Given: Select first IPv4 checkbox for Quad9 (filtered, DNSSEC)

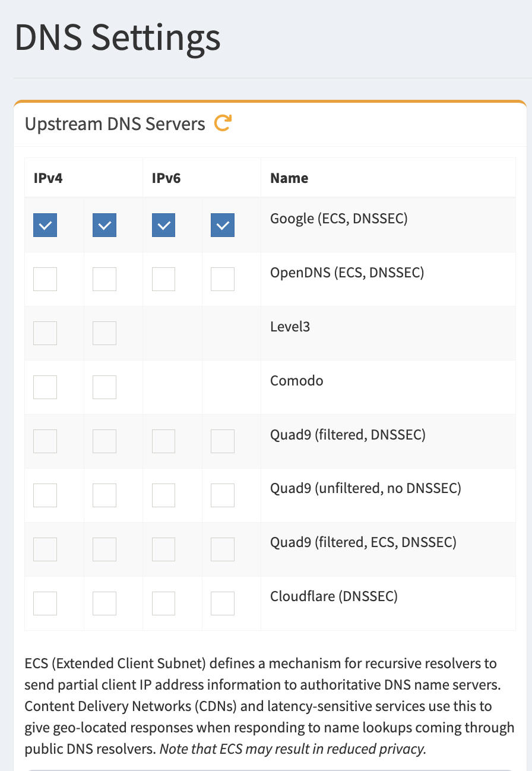Looking at the screenshot, I should [45, 441].
